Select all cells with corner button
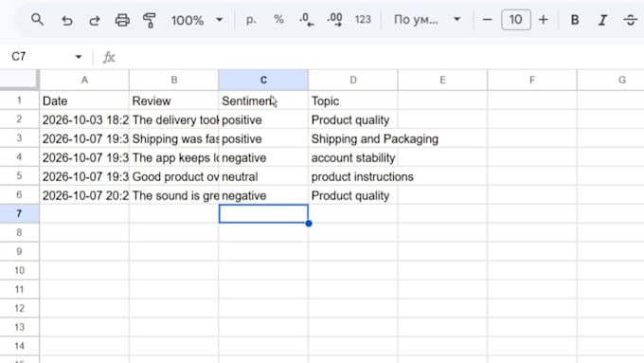The image size is (644, 363). (19, 80)
